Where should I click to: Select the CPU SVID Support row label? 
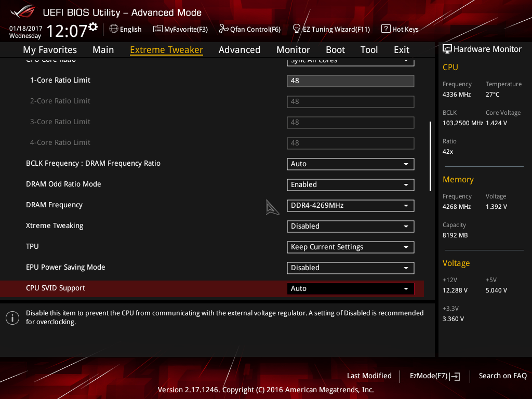(x=55, y=288)
